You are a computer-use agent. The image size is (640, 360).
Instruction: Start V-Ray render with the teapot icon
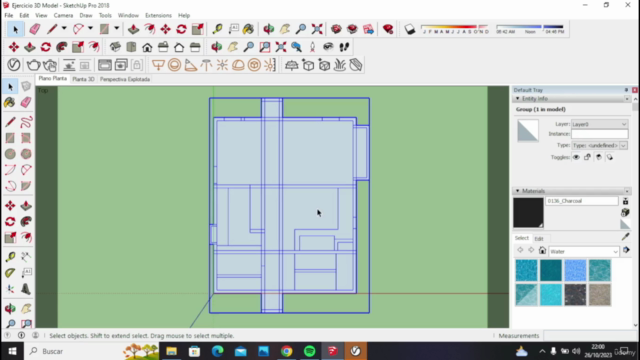pyautogui.click(x=33, y=65)
